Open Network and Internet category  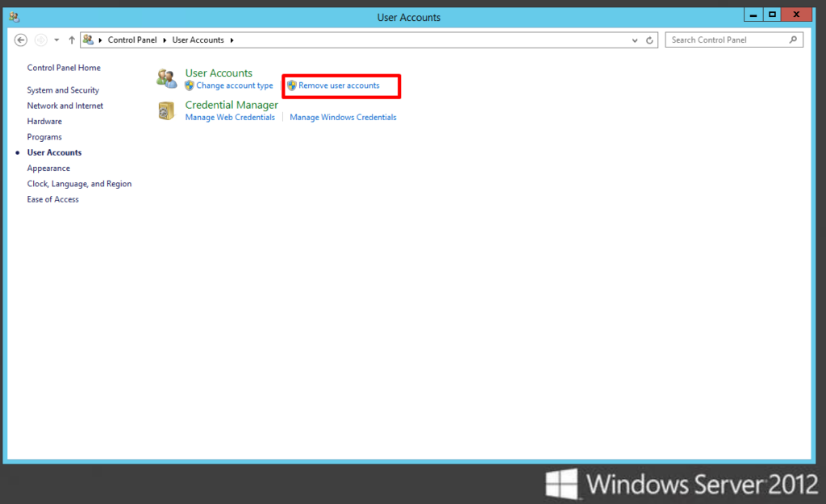click(65, 106)
